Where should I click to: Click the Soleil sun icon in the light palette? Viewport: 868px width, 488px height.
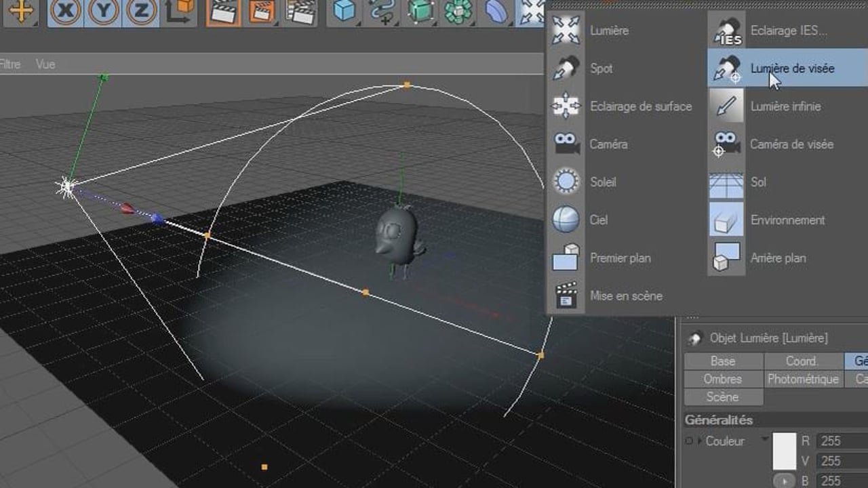[566, 182]
